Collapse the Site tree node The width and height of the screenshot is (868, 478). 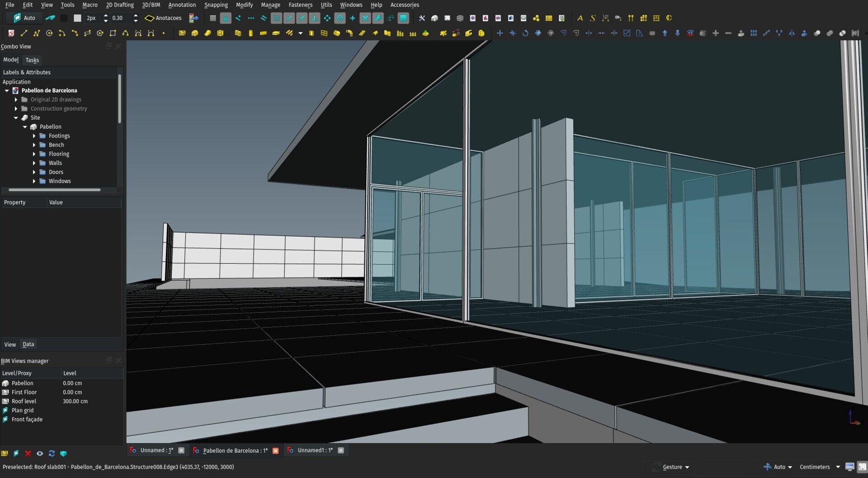[x=16, y=117]
